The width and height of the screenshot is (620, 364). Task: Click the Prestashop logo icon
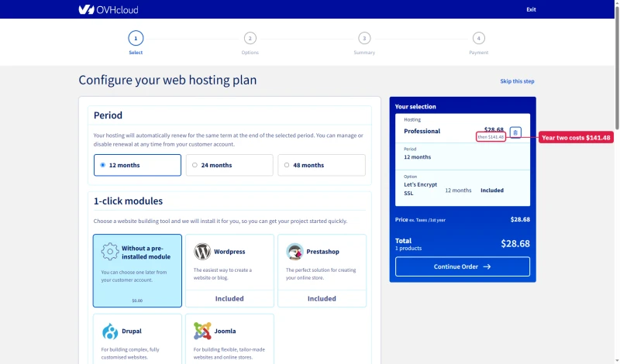pos(294,252)
